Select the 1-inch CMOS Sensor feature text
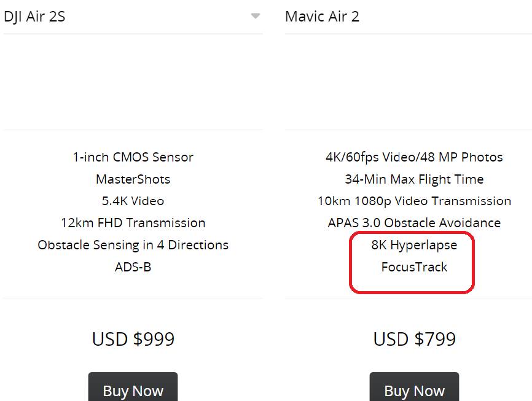This screenshot has width=532, height=401. pos(133,157)
